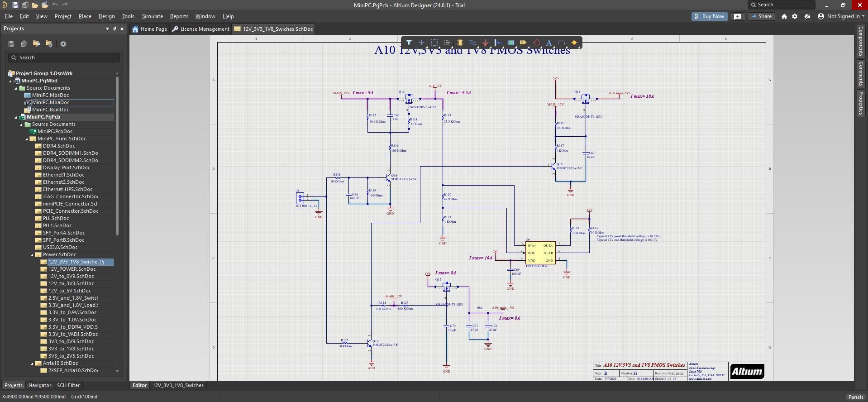Open the selection filter tool
This screenshot has height=402, width=868.
point(409,43)
